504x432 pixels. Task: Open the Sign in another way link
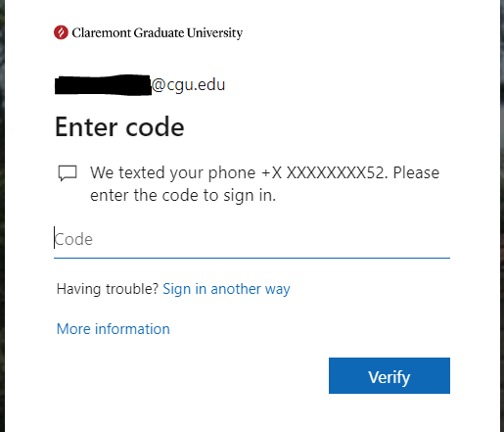226,289
